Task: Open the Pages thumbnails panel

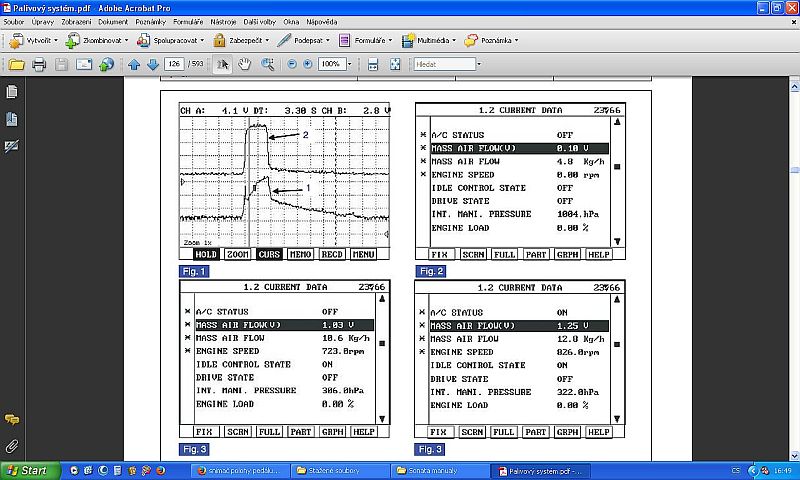Action: [12, 92]
